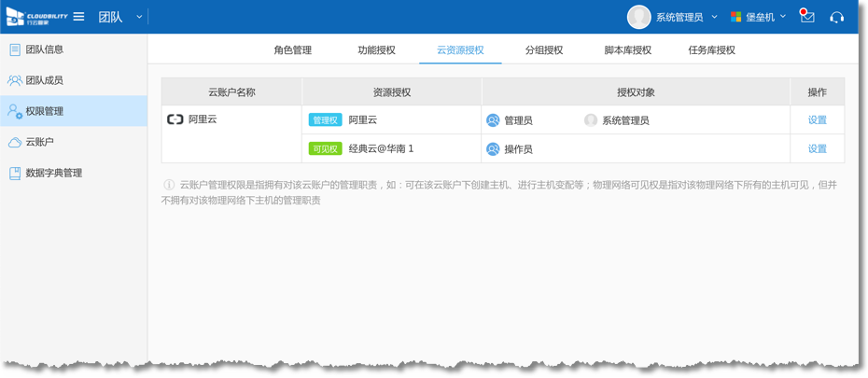Toggle the hamburger menu icon
The height and width of the screenshot is (378, 868).
coord(79,17)
